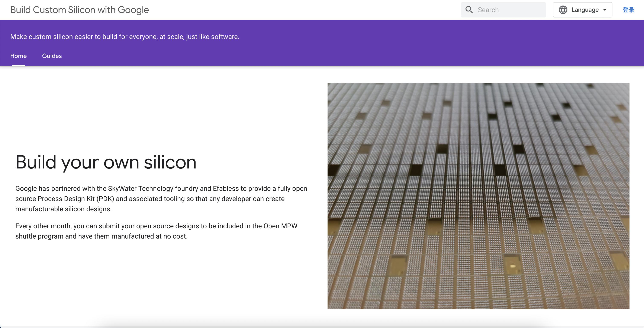Click the silicon wafer hero image
The height and width of the screenshot is (328, 644).
point(478,196)
